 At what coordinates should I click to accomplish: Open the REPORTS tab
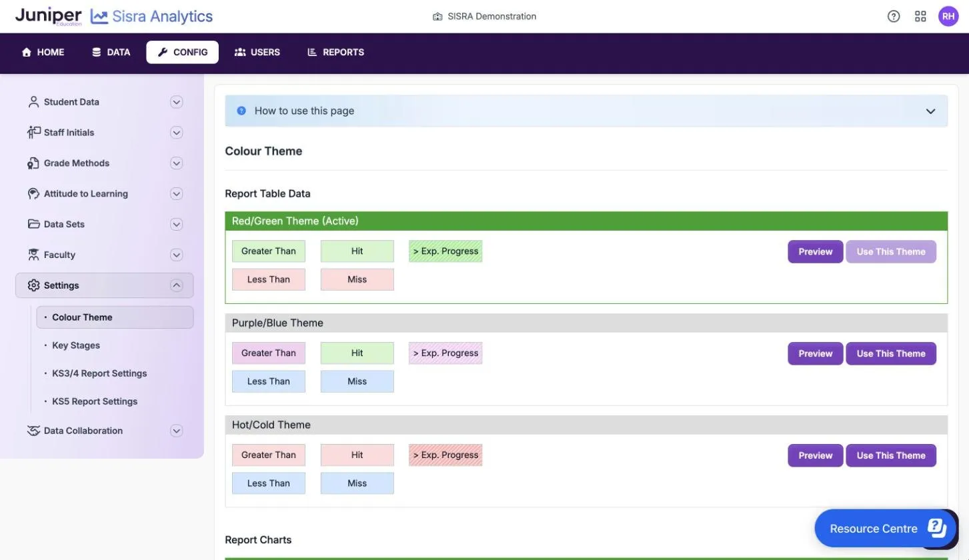point(335,52)
